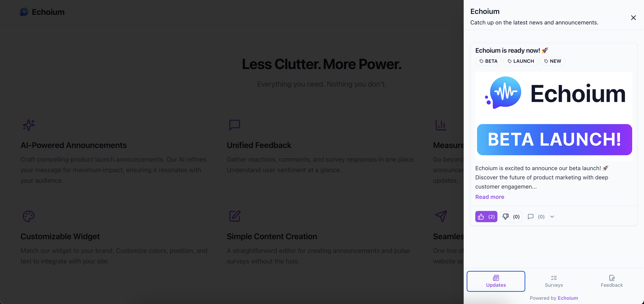Image resolution: width=644 pixels, height=304 pixels.
Task: Toggle the thumbs down dislike reaction
Action: [511, 217]
